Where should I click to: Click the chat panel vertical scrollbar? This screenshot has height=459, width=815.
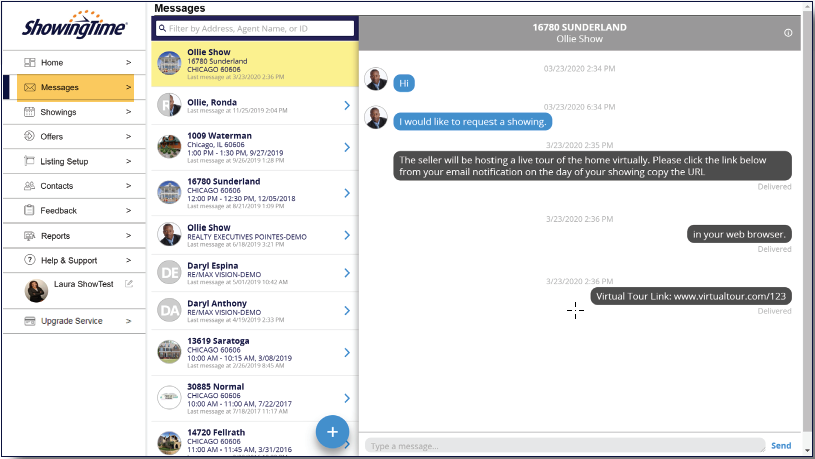click(x=807, y=230)
